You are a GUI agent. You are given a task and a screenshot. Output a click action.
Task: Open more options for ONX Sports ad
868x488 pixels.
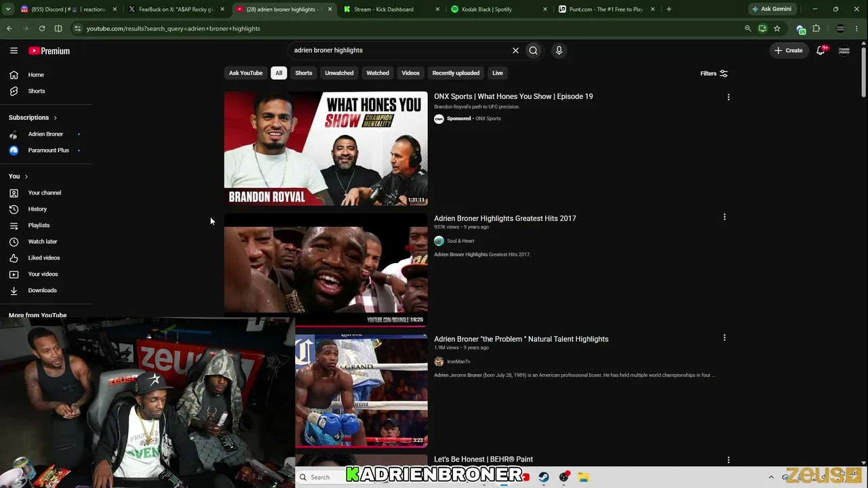(x=728, y=97)
